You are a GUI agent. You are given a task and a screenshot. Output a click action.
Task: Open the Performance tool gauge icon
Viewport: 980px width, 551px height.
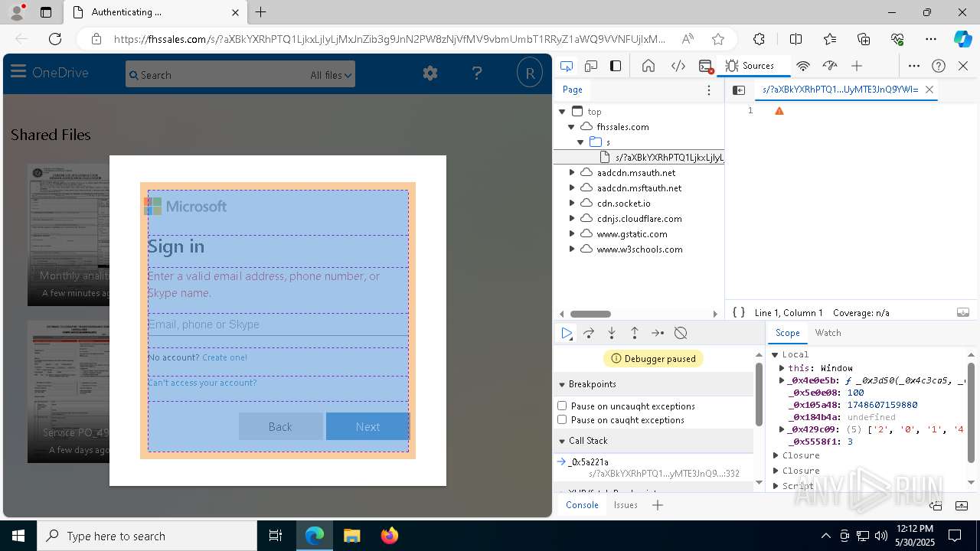point(830,66)
